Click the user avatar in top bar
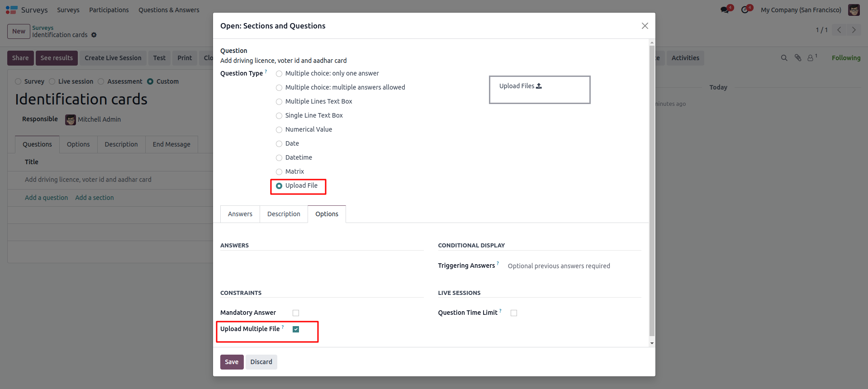 (854, 10)
